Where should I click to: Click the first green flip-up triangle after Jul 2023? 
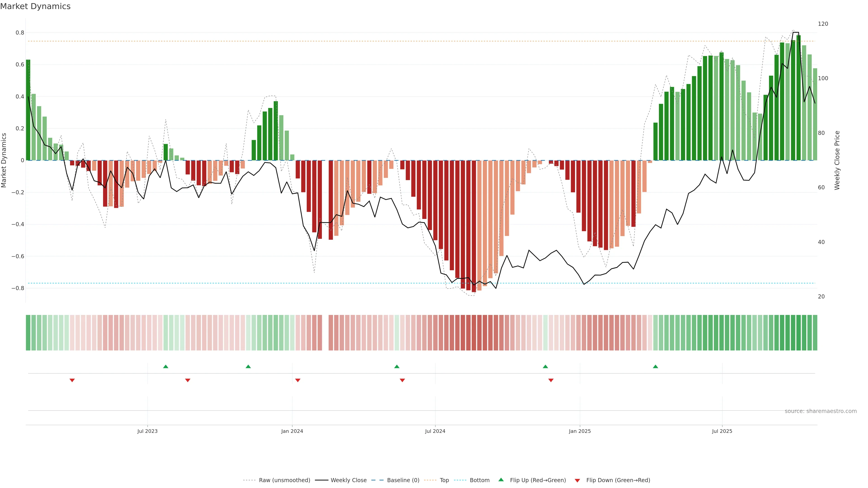coord(165,366)
